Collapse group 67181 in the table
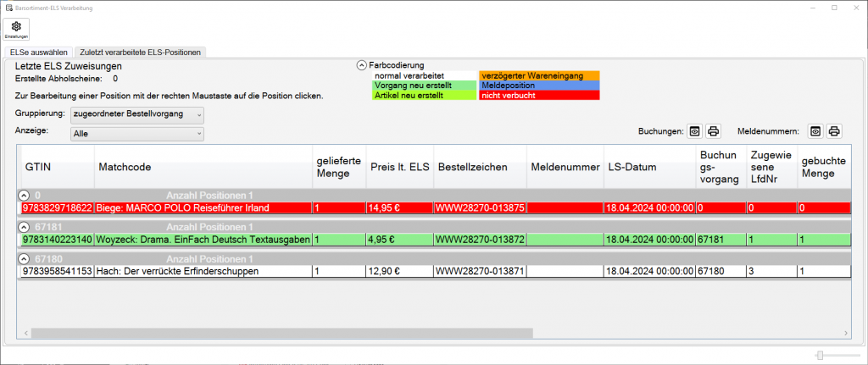 24,227
